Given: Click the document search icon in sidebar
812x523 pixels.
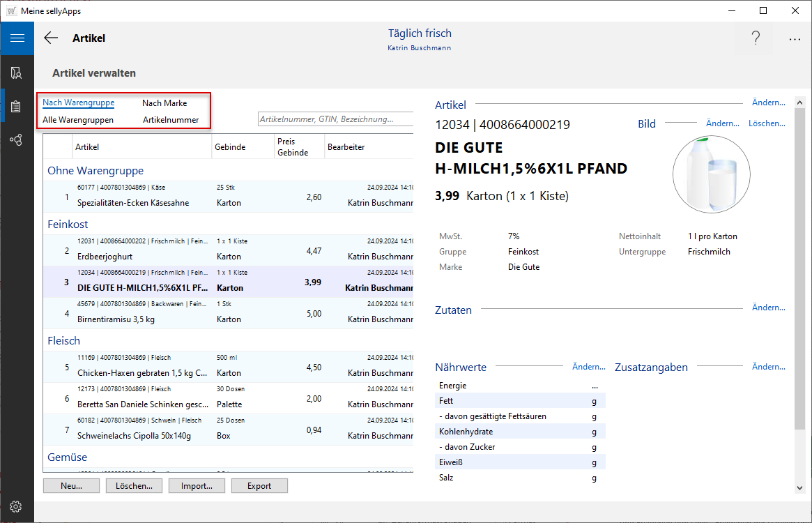Looking at the screenshot, I should point(17,73).
